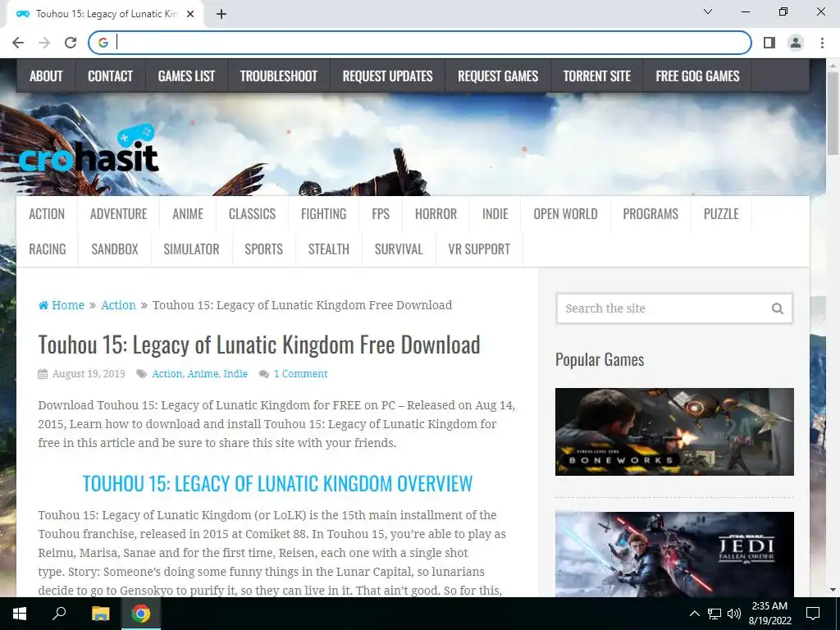The image size is (840, 630).
Task: Expand the tab search chevron
Action: point(708,11)
